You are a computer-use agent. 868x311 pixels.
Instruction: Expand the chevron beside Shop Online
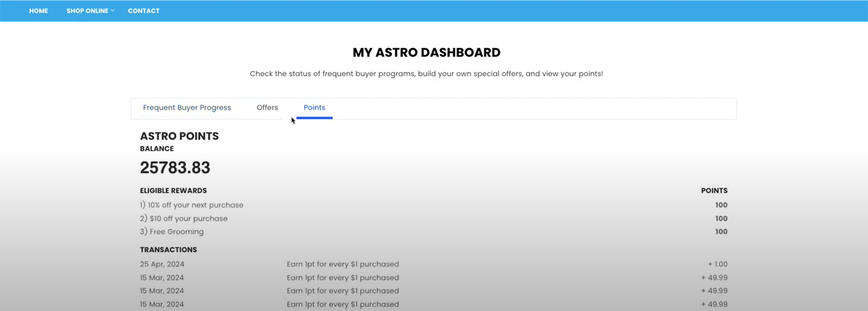(113, 10)
